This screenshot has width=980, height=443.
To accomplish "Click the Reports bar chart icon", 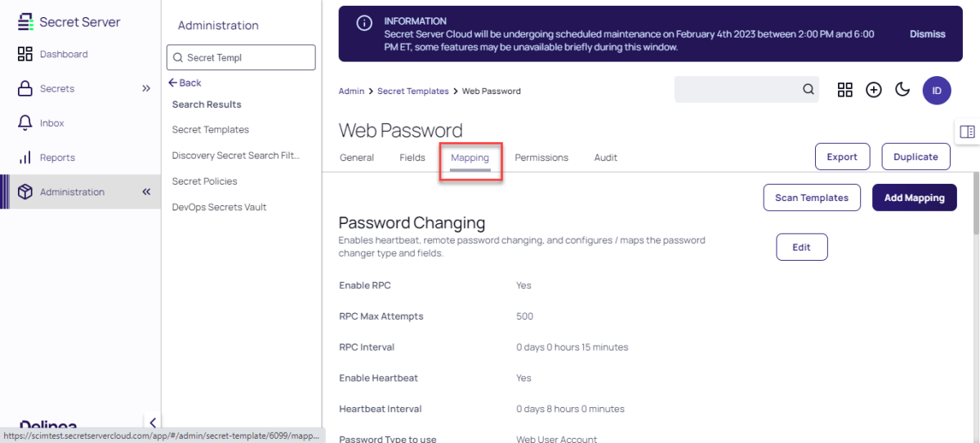I will [24, 157].
